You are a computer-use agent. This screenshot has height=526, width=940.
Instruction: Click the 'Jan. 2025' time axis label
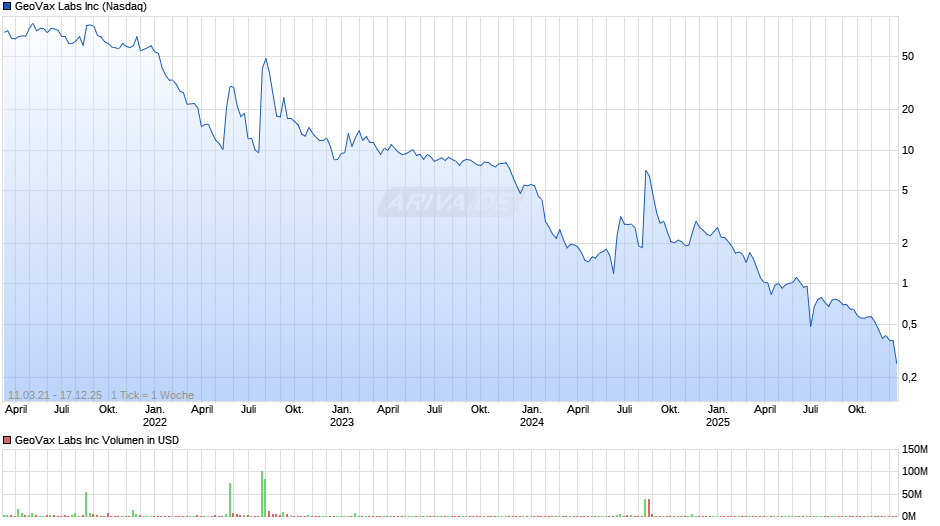718,416
